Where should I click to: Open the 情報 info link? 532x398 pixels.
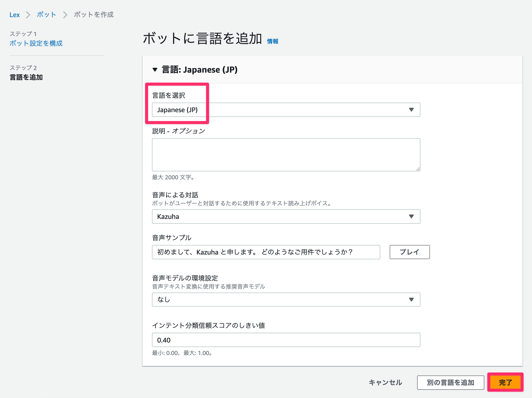pyautogui.click(x=272, y=41)
